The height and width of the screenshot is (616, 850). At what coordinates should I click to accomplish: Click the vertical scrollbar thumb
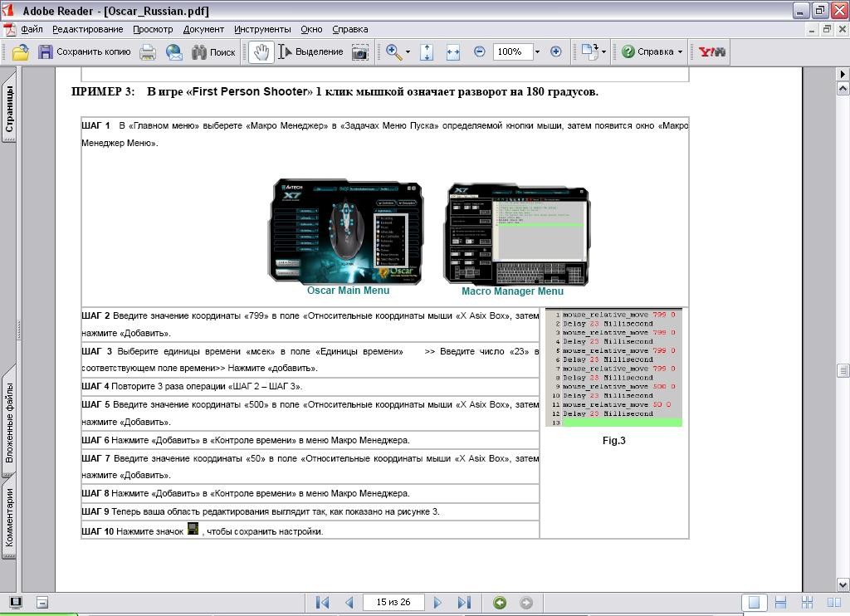(x=843, y=370)
